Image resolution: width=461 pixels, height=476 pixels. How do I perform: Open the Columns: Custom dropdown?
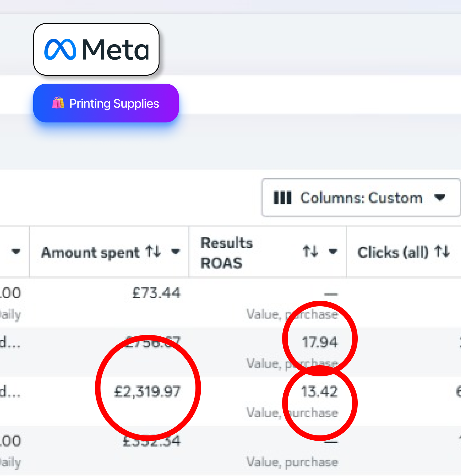pyautogui.click(x=361, y=198)
